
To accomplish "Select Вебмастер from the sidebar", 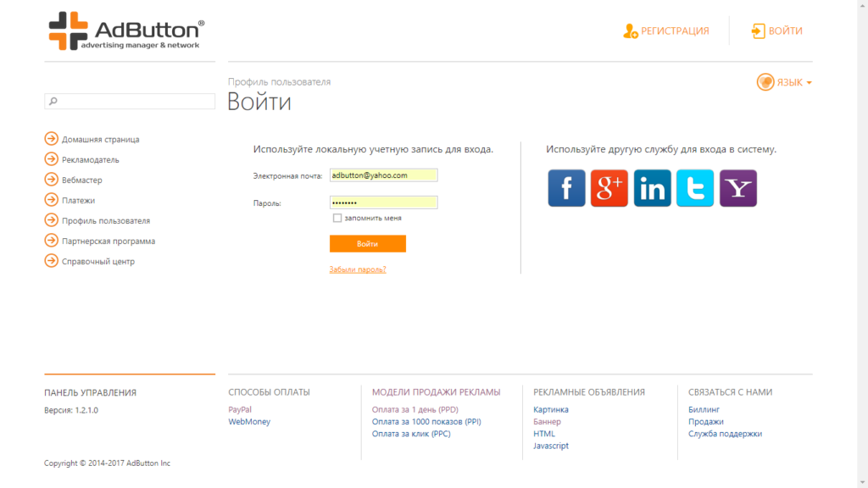I will (x=81, y=180).
